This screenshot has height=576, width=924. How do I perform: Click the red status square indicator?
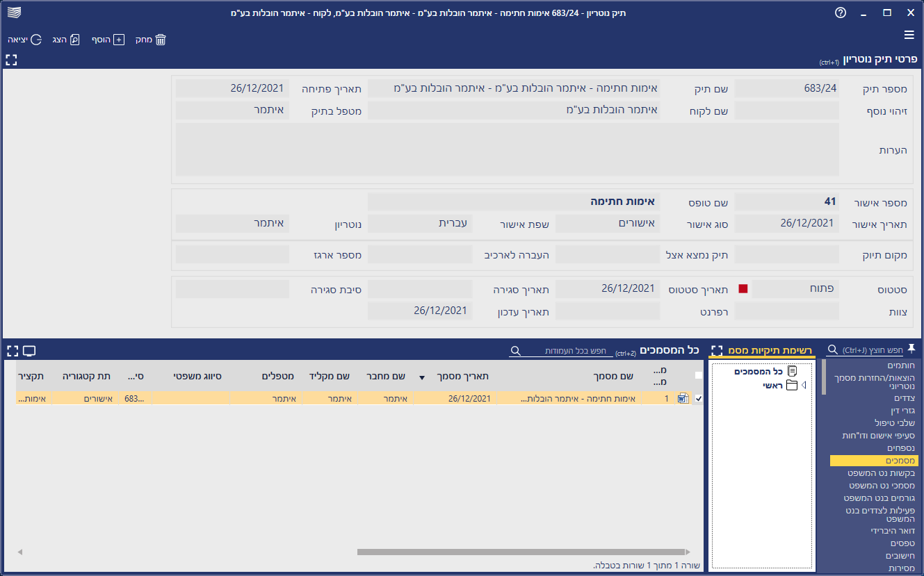pos(743,288)
